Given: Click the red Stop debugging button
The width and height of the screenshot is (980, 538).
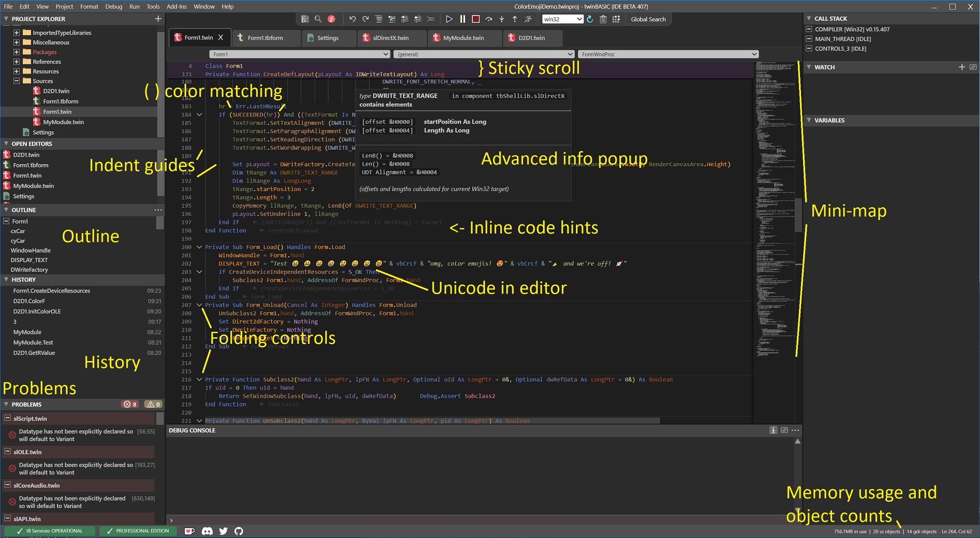Looking at the screenshot, I should (476, 19).
